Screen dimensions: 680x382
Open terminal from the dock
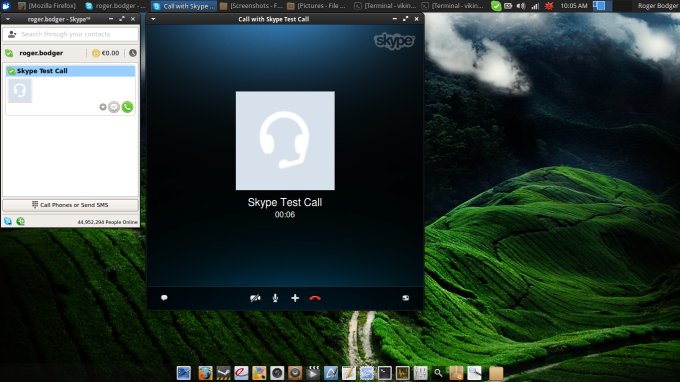coord(384,373)
